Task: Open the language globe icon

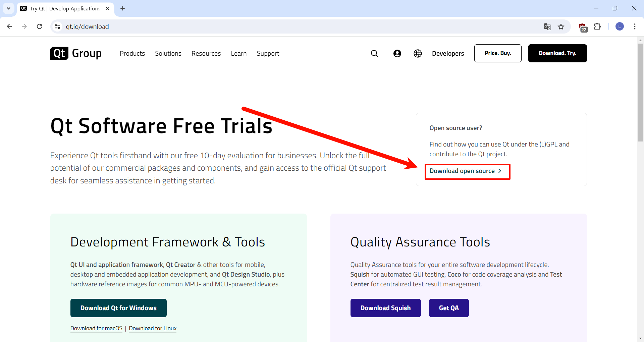Action: [418, 54]
